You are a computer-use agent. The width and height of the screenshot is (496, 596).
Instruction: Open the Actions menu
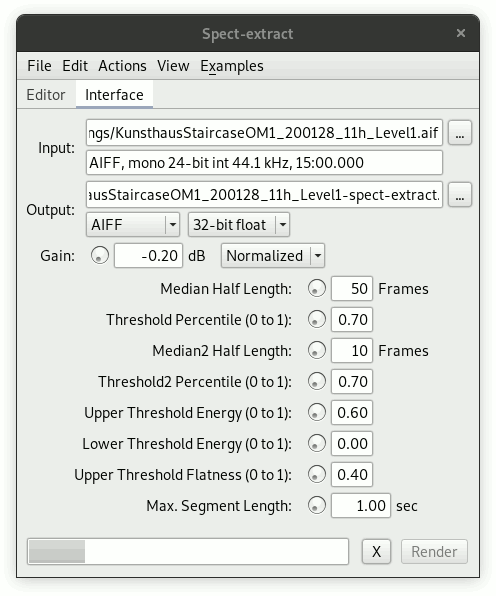[x=122, y=66]
